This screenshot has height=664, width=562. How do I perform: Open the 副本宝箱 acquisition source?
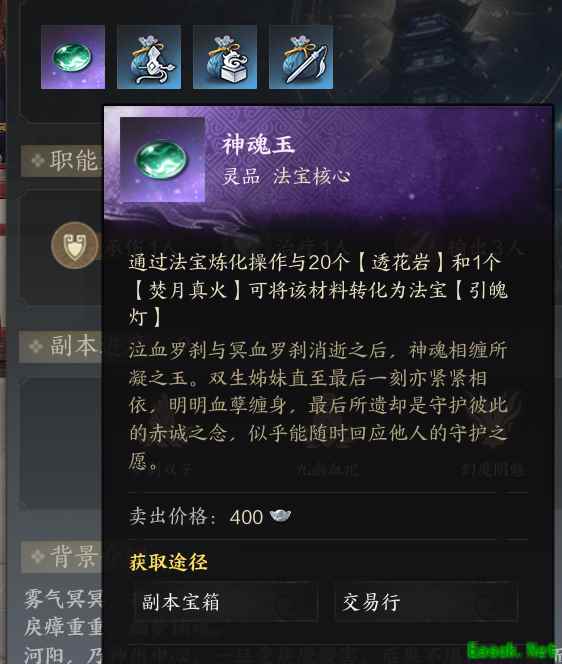point(224,602)
